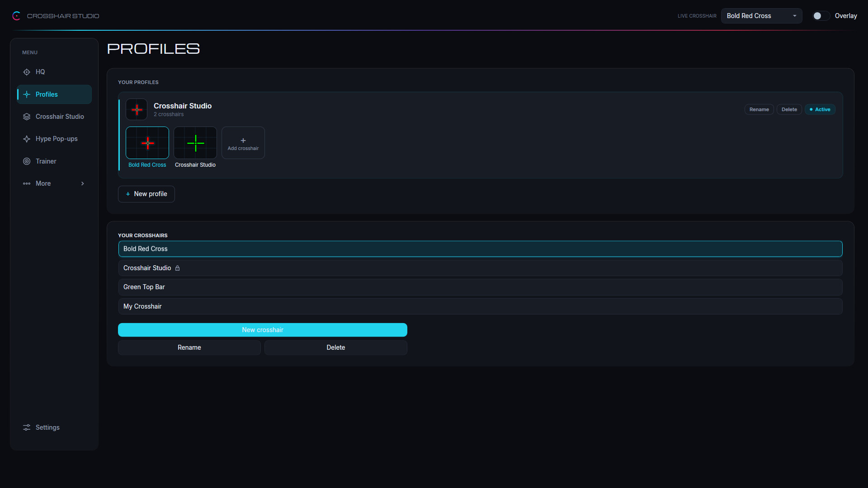Click the Add crosshair tile
The height and width of the screenshot is (488, 868).
pos(243,143)
